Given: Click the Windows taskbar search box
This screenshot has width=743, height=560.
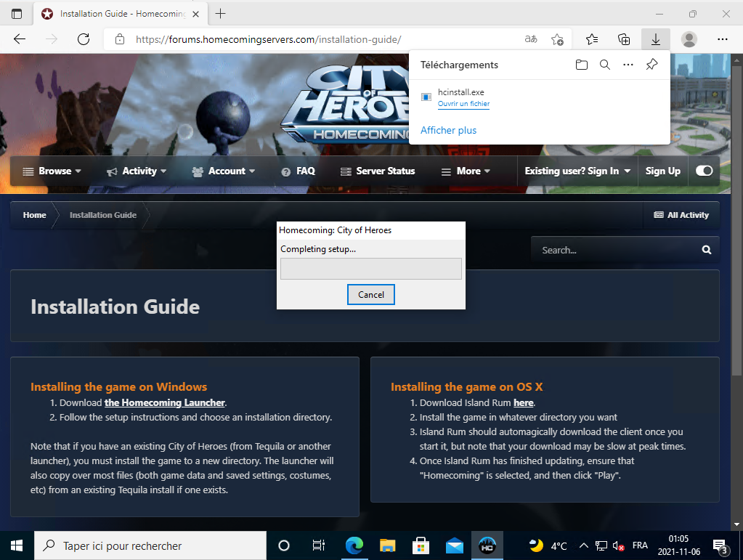Looking at the screenshot, I should (x=150, y=545).
